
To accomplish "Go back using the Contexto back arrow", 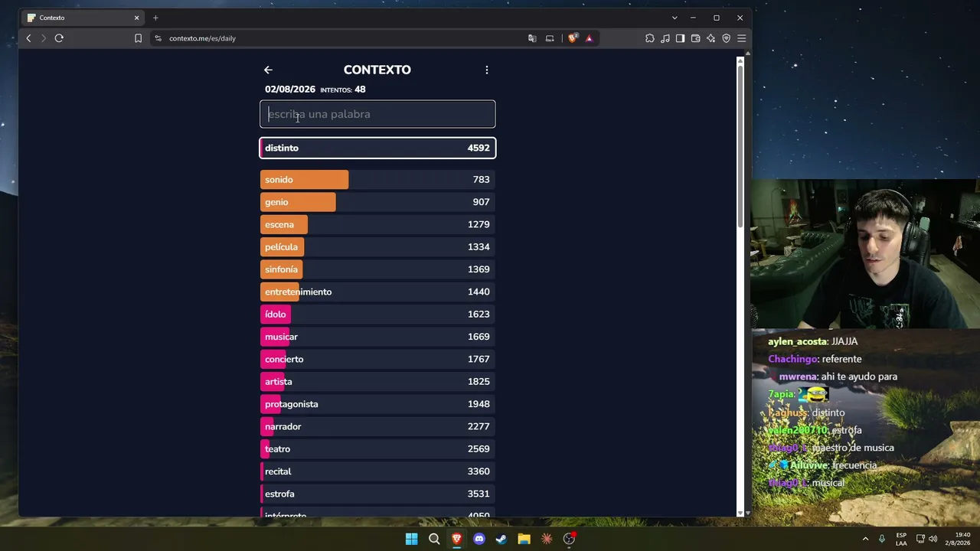I will 268,70.
